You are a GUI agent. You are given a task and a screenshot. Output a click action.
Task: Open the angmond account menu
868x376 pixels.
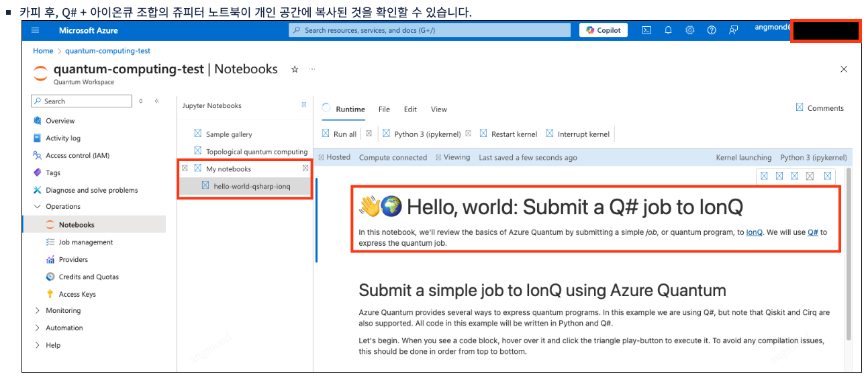click(x=773, y=28)
